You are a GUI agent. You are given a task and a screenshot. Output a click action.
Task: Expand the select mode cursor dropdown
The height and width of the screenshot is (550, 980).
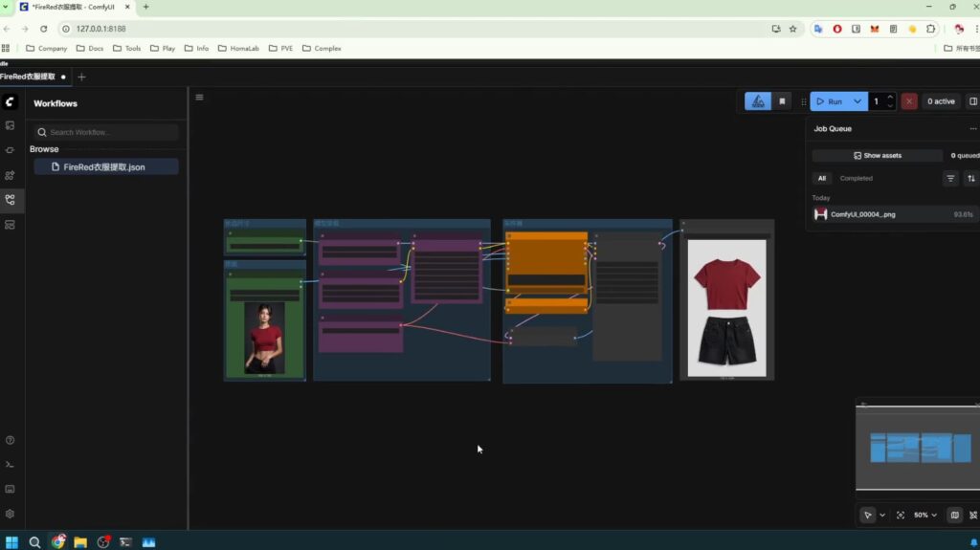(882, 515)
